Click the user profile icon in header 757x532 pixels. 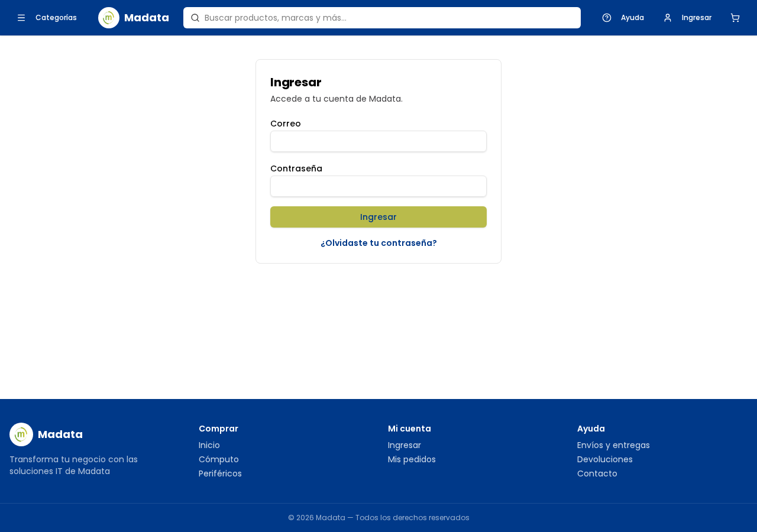click(668, 18)
